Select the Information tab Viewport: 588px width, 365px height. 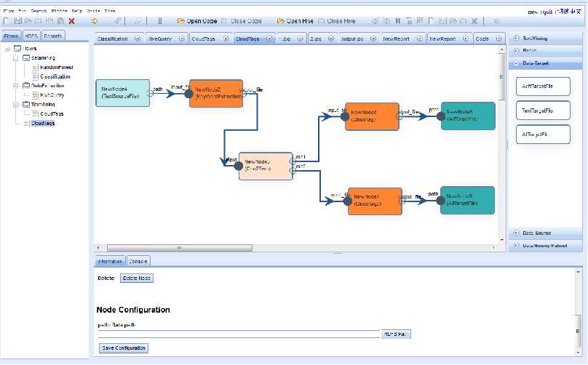(x=109, y=261)
